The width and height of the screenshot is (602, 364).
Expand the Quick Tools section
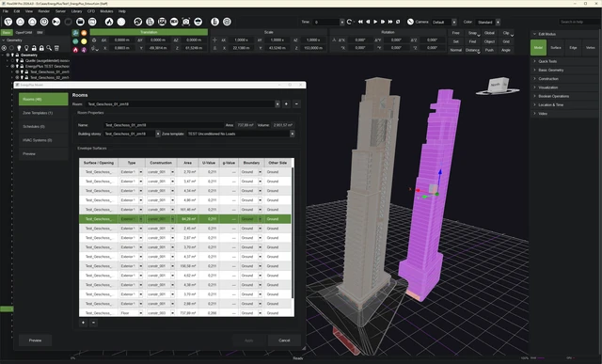(x=564, y=61)
